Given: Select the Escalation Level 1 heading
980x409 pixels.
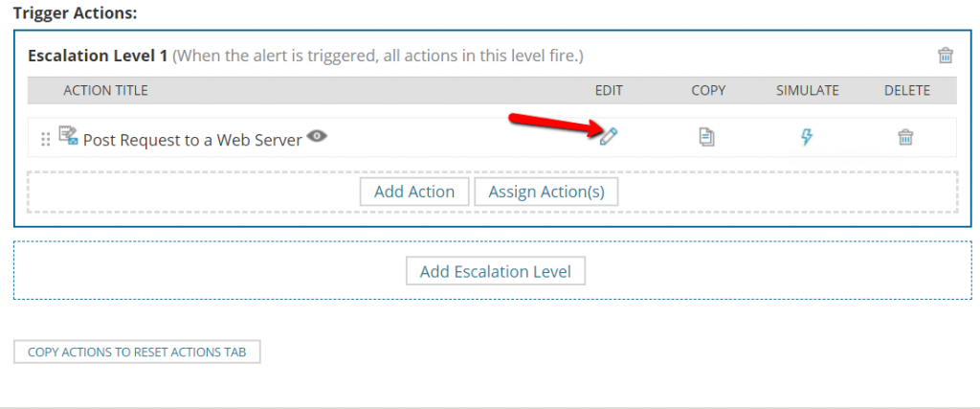Looking at the screenshot, I should (x=98, y=56).
